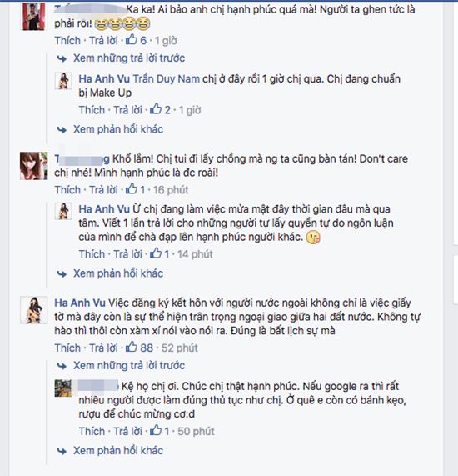Click the thumbs-up icon showing 6 likes
458x476 pixels.
(x=132, y=39)
